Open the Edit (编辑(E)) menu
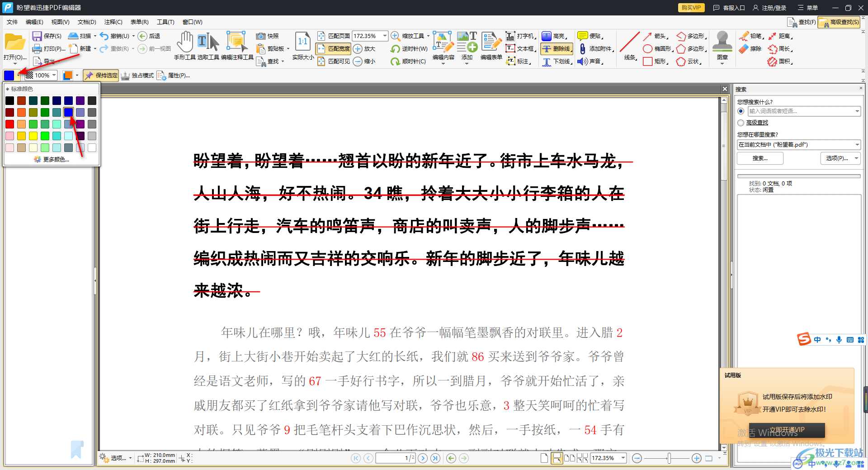The width and height of the screenshot is (868, 470). pos(34,22)
